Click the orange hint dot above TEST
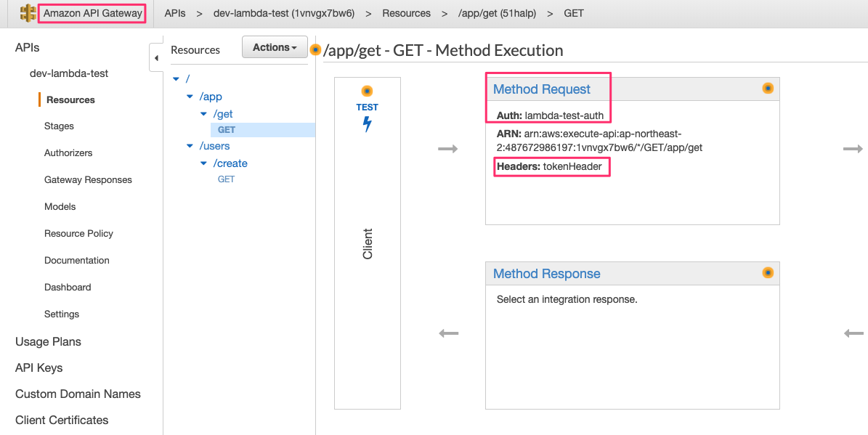The width and height of the screenshot is (868, 435). pyautogui.click(x=367, y=91)
